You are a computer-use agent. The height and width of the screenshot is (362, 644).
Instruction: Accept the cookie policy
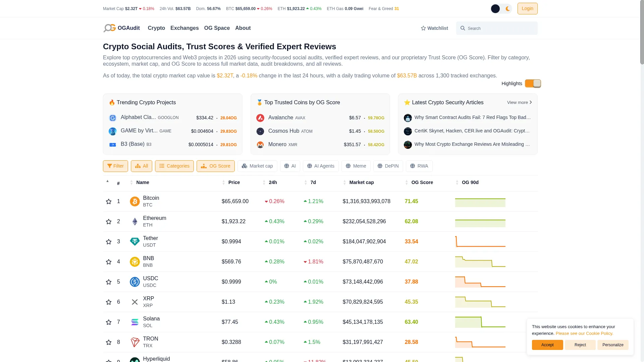[x=547, y=345]
